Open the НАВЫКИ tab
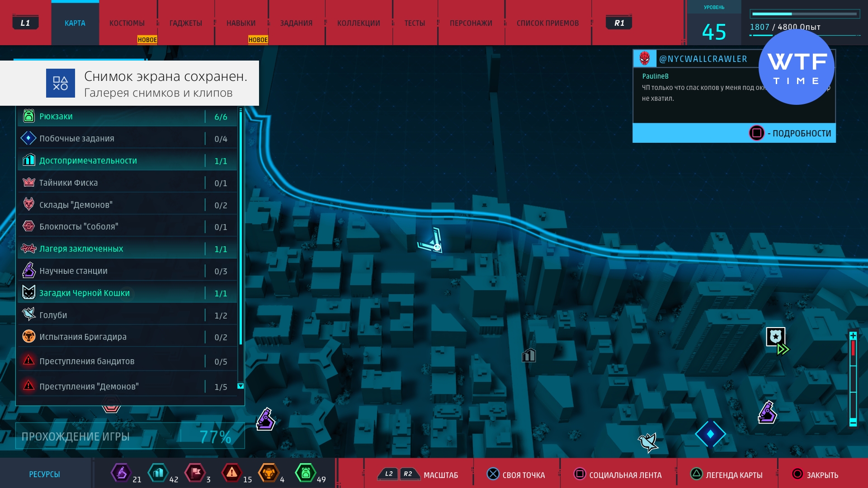The height and width of the screenshot is (488, 868). (241, 23)
